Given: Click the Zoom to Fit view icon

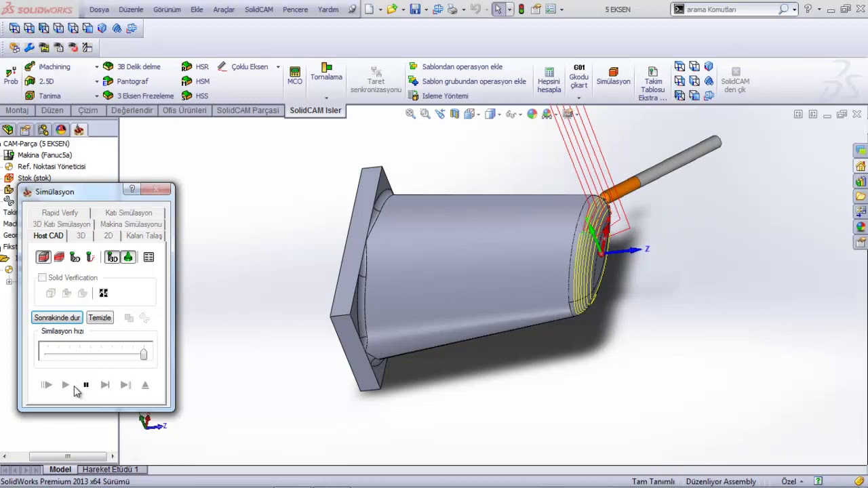Looking at the screenshot, I should (410, 114).
